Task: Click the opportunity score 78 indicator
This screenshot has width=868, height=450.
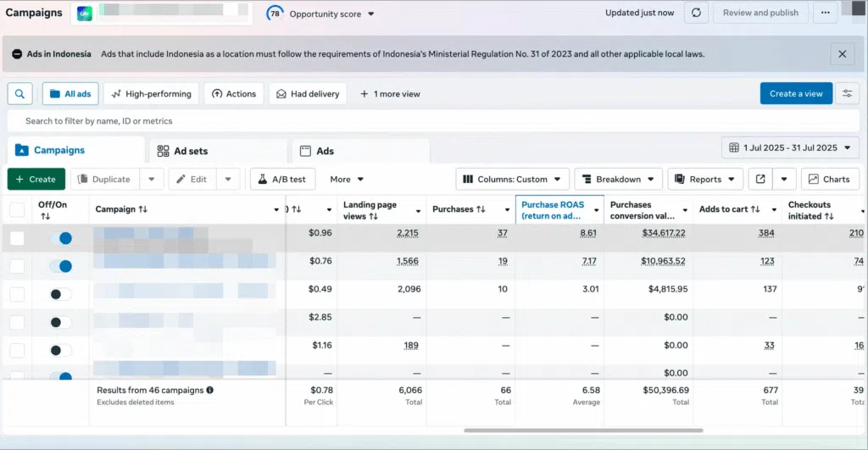Action: pos(275,14)
